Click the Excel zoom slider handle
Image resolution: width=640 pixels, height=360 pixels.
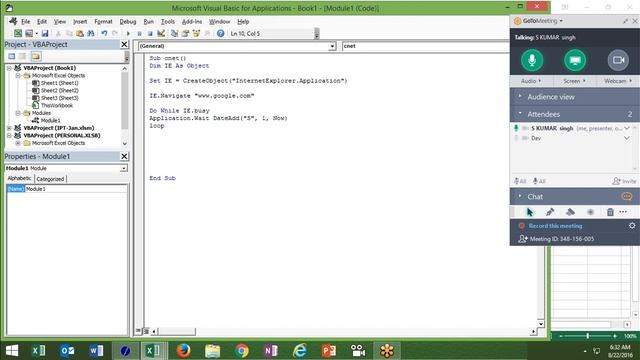click(x=587, y=336)
